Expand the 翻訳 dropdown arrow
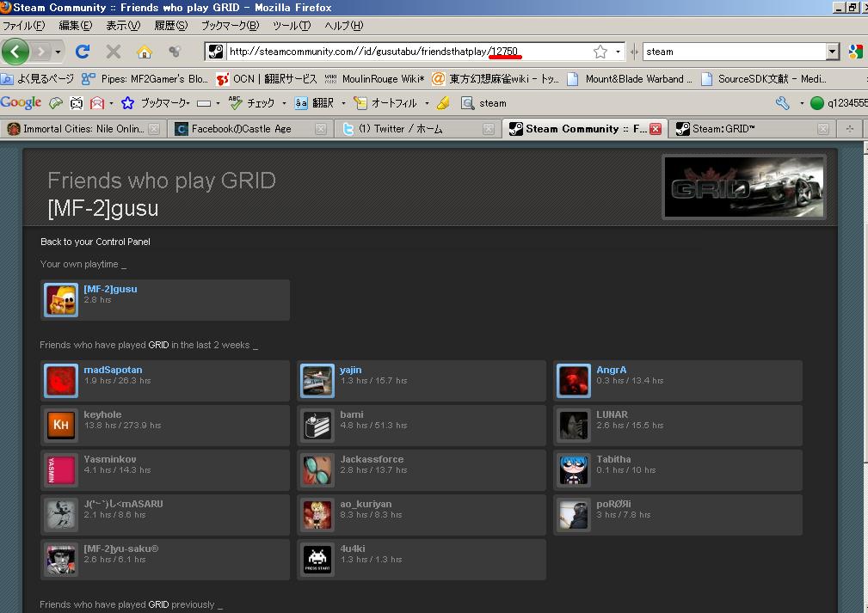The image size is (868, 613). point(343,103)
